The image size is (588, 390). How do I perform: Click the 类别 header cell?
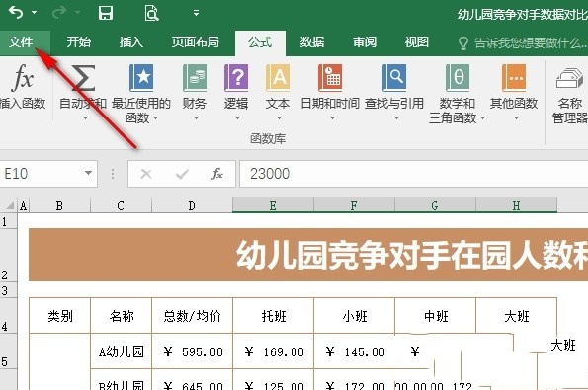click(60, 316)
